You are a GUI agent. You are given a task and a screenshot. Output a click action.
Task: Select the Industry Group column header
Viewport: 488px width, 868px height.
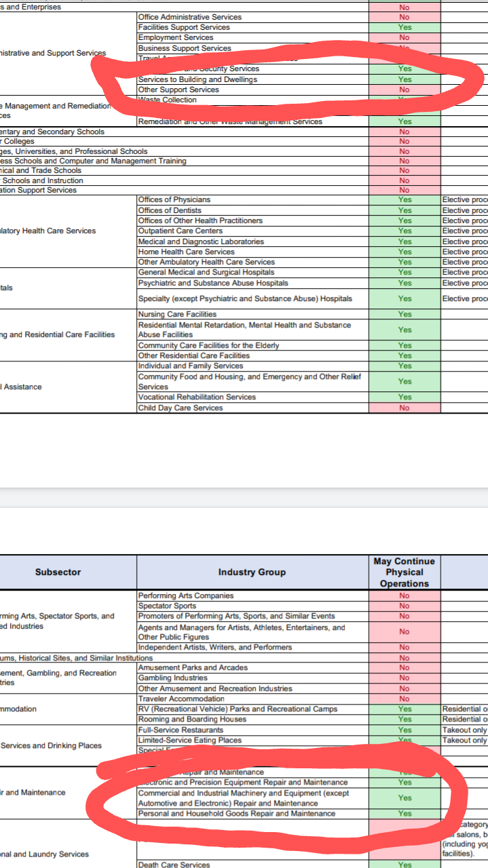pyautogui.click(x=253, y=572)
